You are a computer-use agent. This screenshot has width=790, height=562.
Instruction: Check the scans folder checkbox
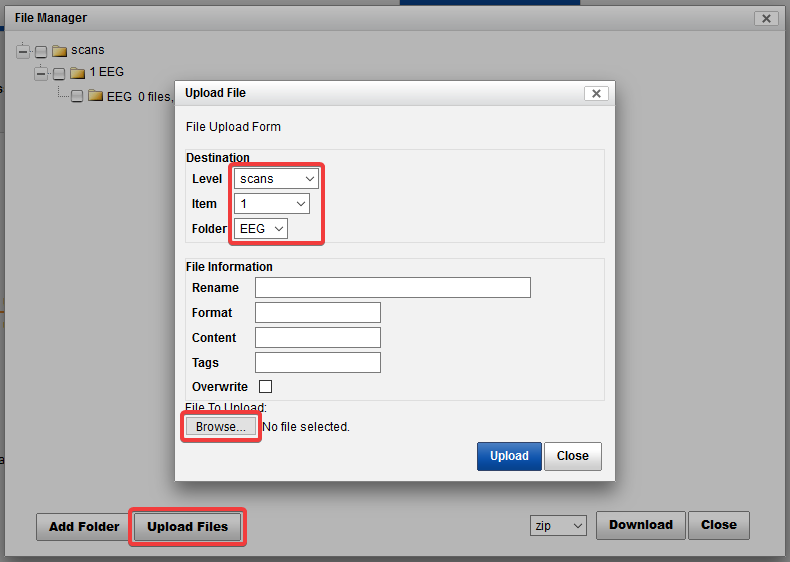click(41, 51)
